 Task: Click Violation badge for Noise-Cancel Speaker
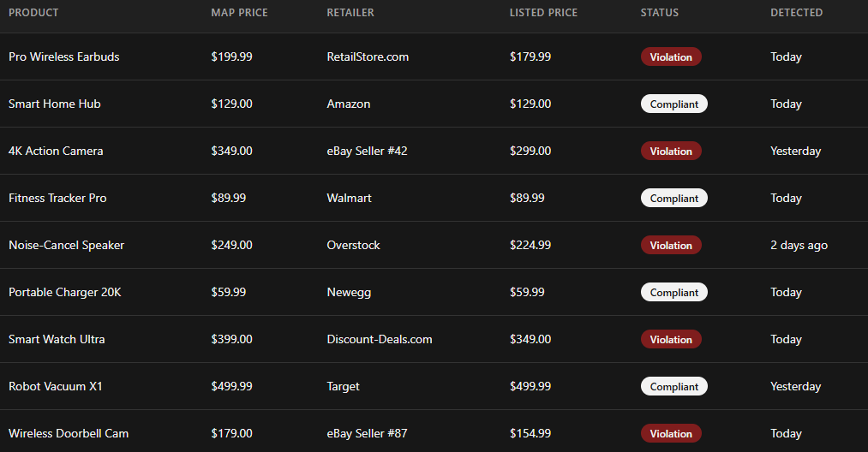(671, 246)
